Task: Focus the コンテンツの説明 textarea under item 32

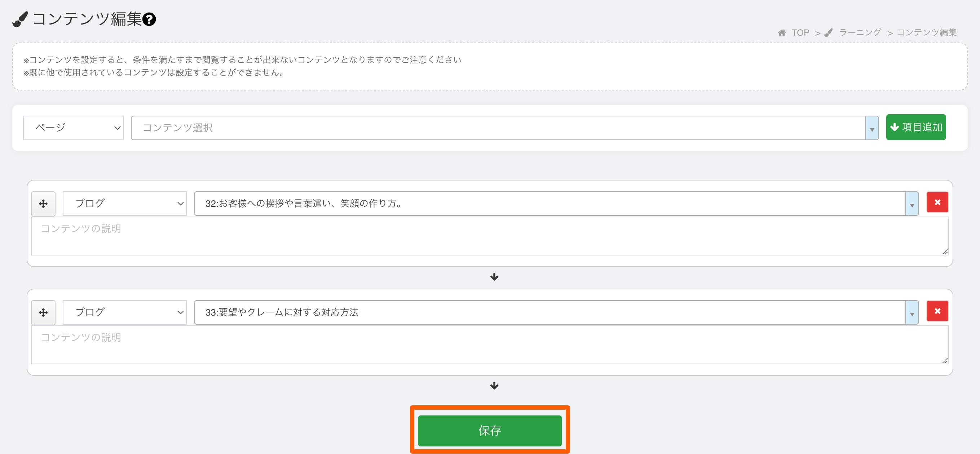Action: [x=490, y=236]
